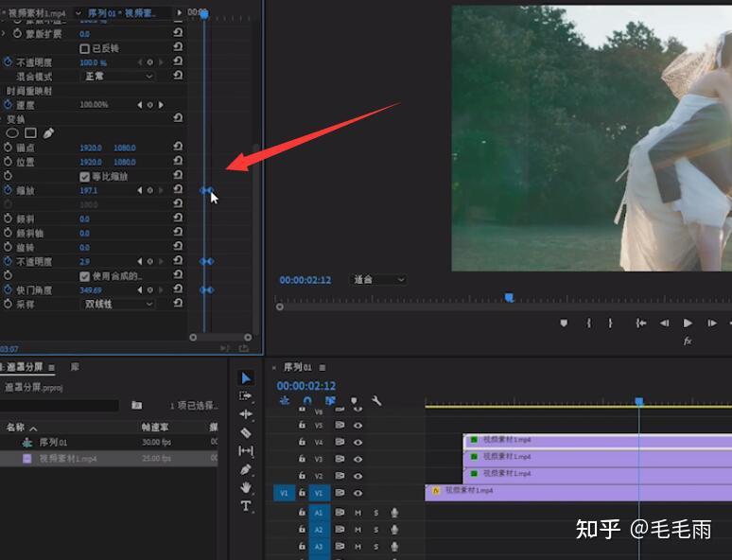The image size is (732, 560).
Task: Select the 遮罩分屏 project tab
Action: click(x=25, y=367)
